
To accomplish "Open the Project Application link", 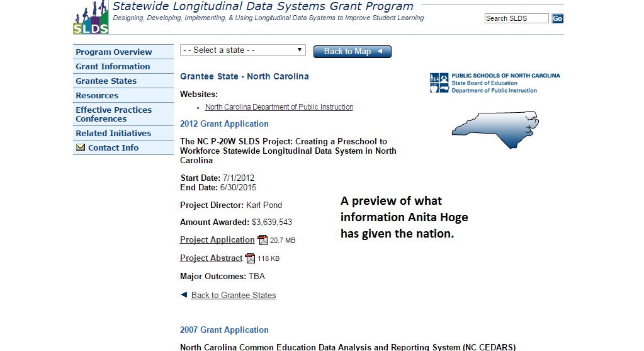I will point(217,240).
